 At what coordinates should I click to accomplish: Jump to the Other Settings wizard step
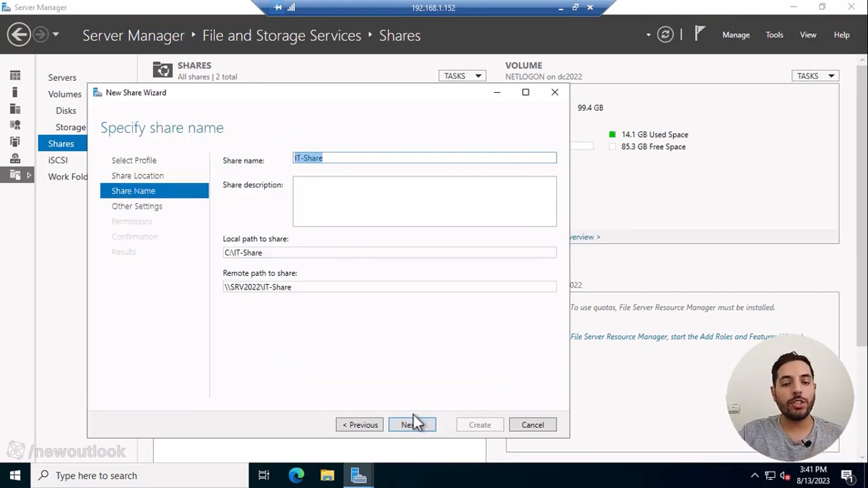click(x=137, y=206)
